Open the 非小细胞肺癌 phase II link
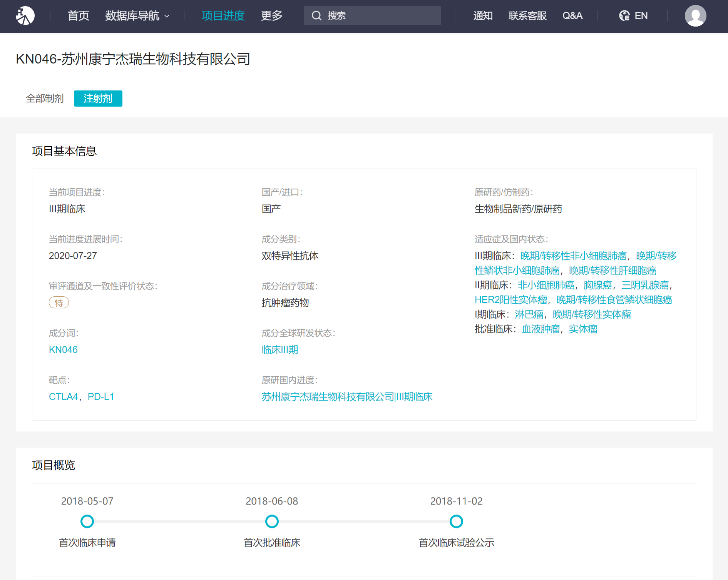728x580 pixels. point(546,285)
